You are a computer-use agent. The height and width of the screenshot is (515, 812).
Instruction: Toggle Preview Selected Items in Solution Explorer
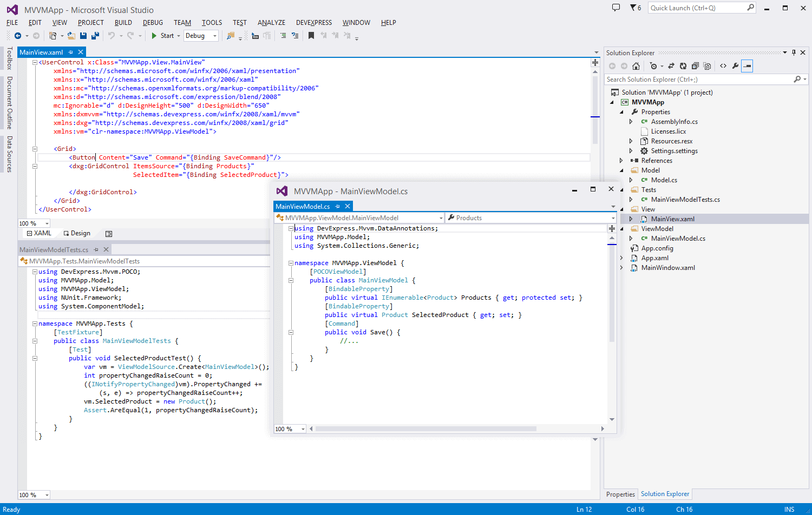pos(747,66)
